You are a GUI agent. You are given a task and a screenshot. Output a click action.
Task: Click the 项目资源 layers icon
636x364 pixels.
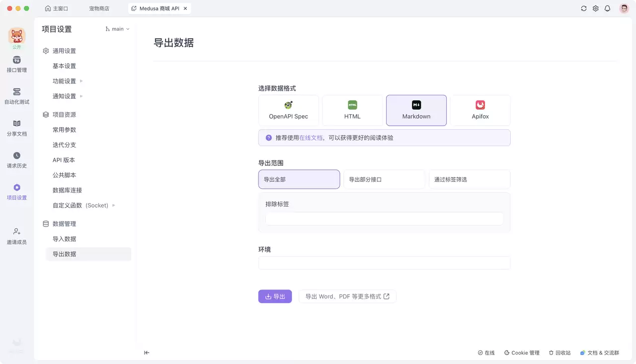click(46, 114)
